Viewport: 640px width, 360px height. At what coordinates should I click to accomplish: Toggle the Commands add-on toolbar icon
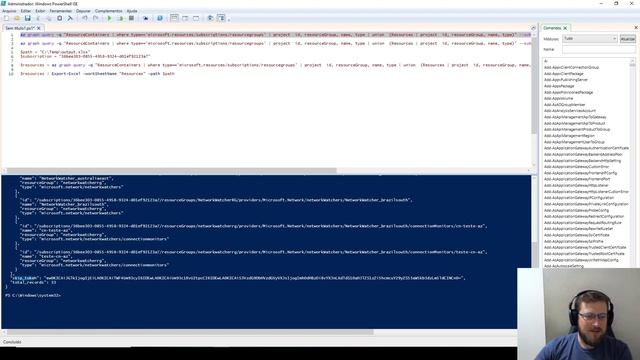[x=221, y=18]
